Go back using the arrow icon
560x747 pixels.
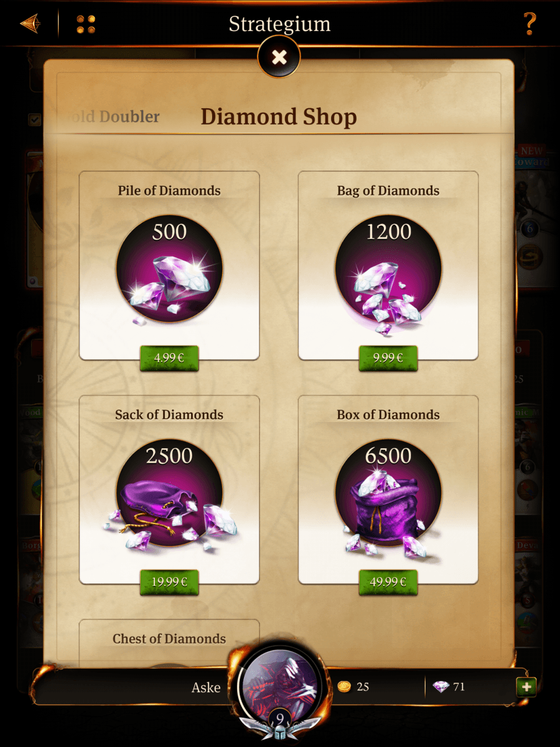[x=29, y=24]
